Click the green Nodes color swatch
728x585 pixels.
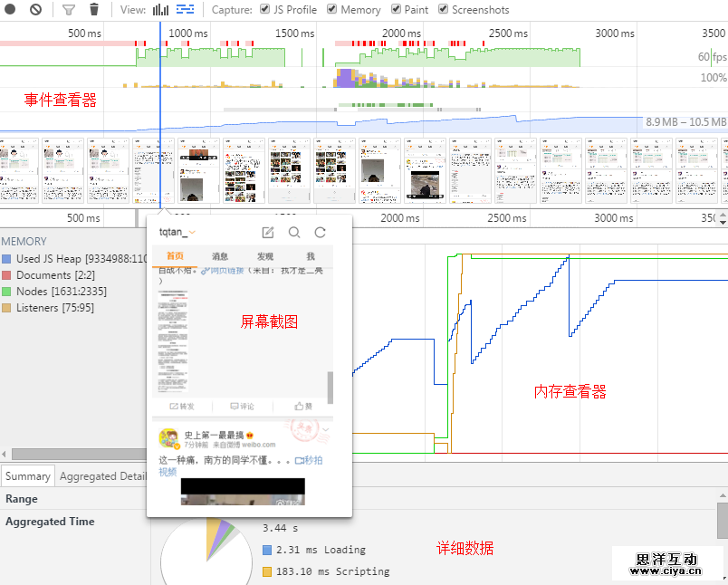click(8, 291)
